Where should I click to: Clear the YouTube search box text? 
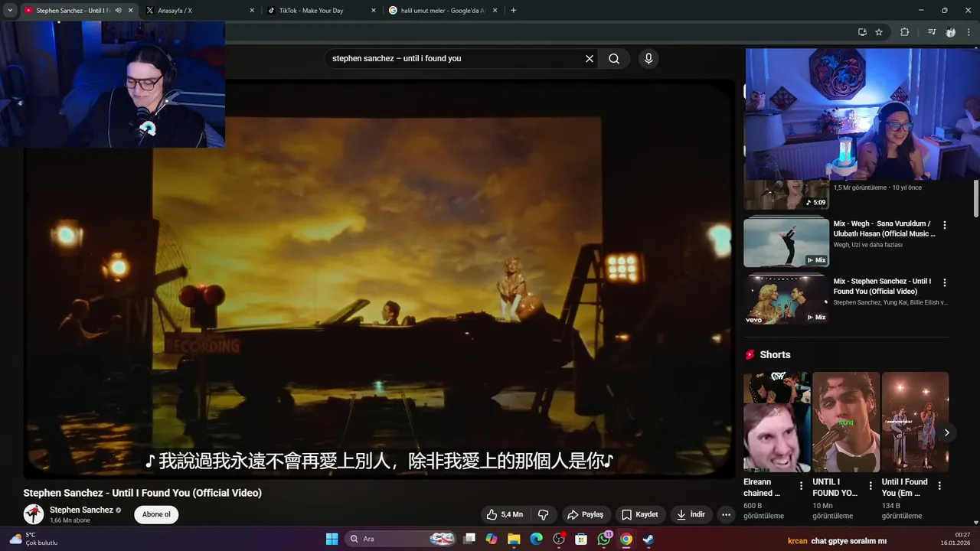tap(590, 58)
